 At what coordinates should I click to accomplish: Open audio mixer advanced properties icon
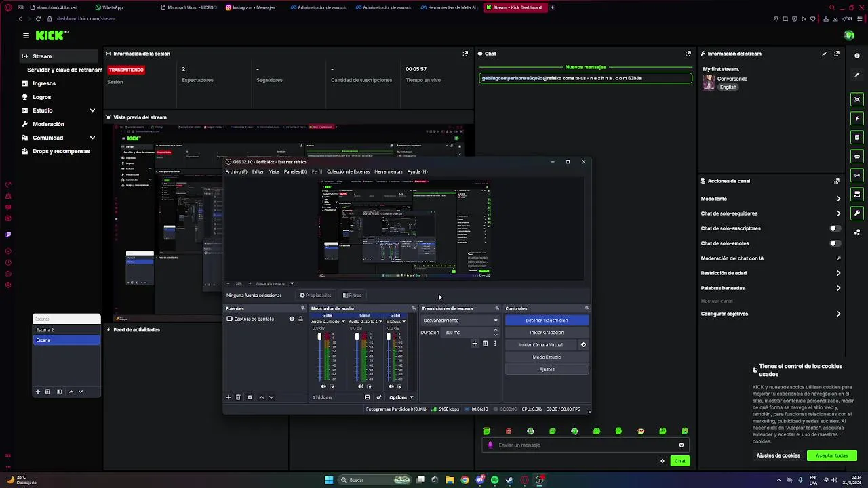pos(379,397)
